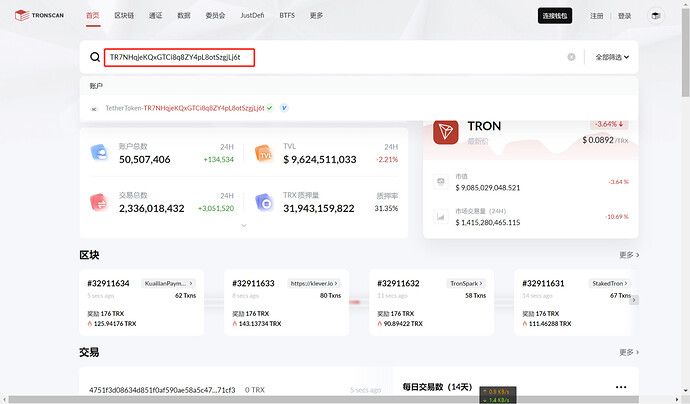Open the 更多 link next to 交易
The height and width of the screenshot is (404, 690).
[629, 352]
